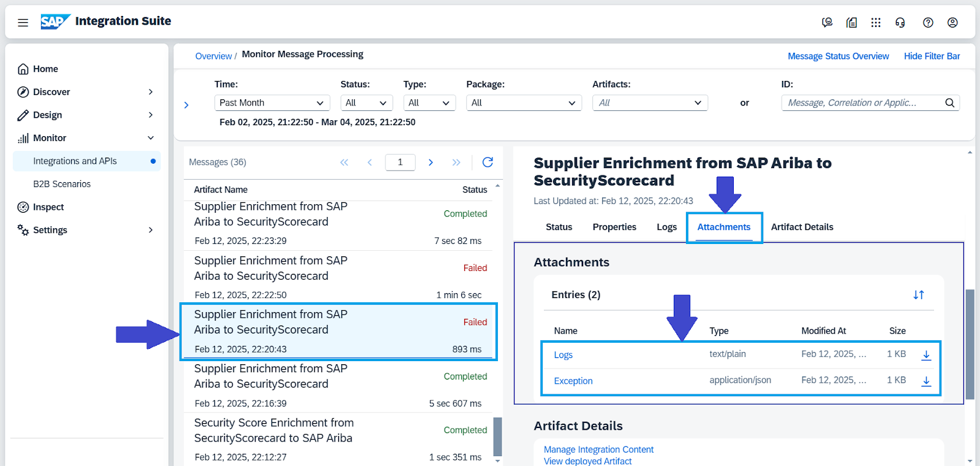The width and height of the screenshot is (980, 466).
Task: Click View deployed Artifact link
Action: [x=587, y=461]
